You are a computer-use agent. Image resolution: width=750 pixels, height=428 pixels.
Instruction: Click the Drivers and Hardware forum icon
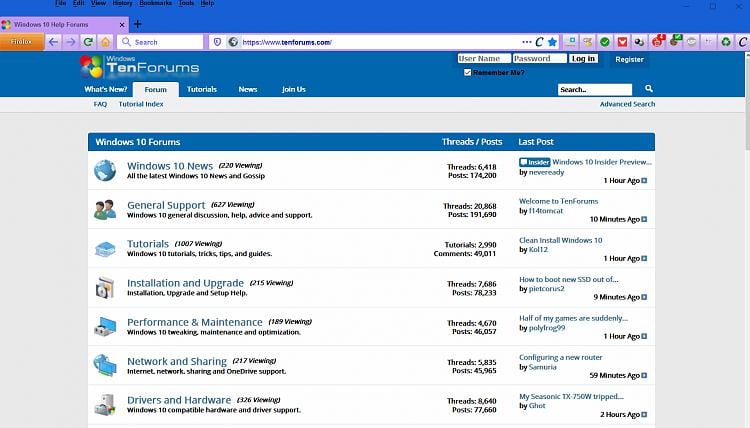105,405
